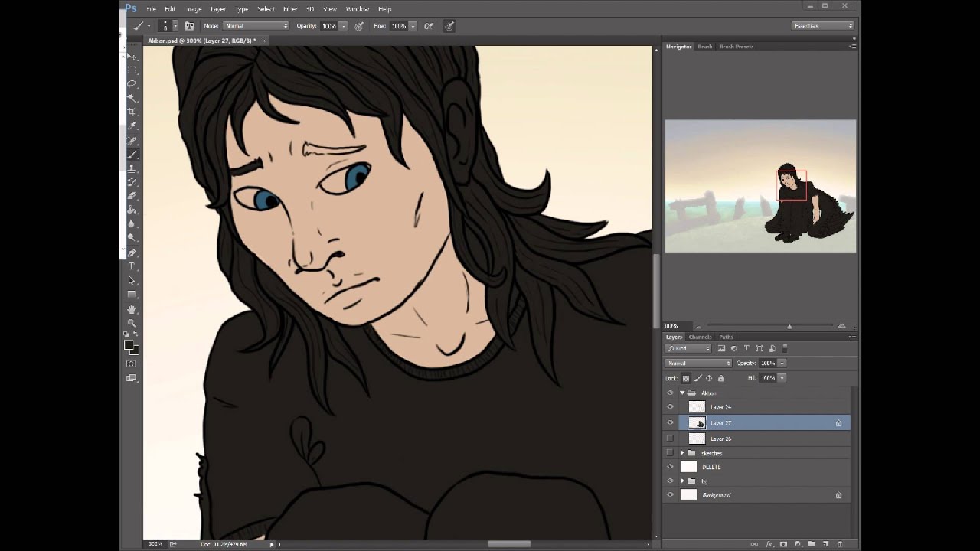Open the Window menu
Image resolution: width=980 pixels, height=551 pixels.
point(357,9)
